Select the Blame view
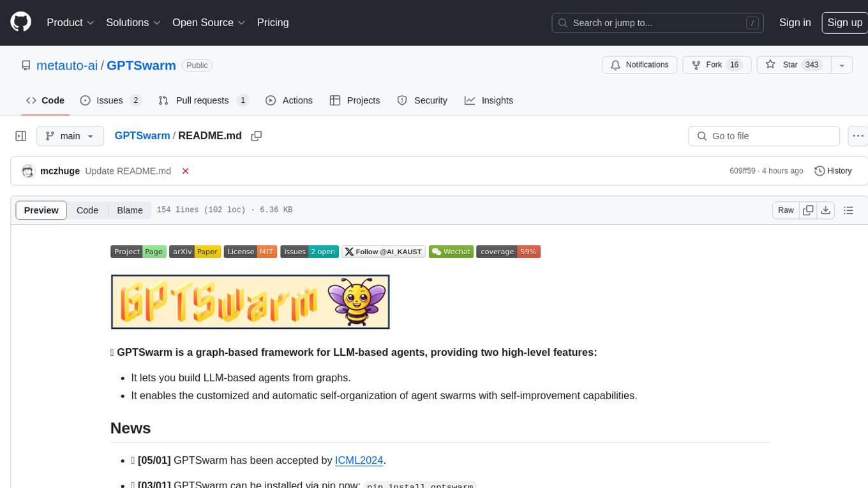Image resolution: width=868 pixels, height=488 pixels. [130, 210]
